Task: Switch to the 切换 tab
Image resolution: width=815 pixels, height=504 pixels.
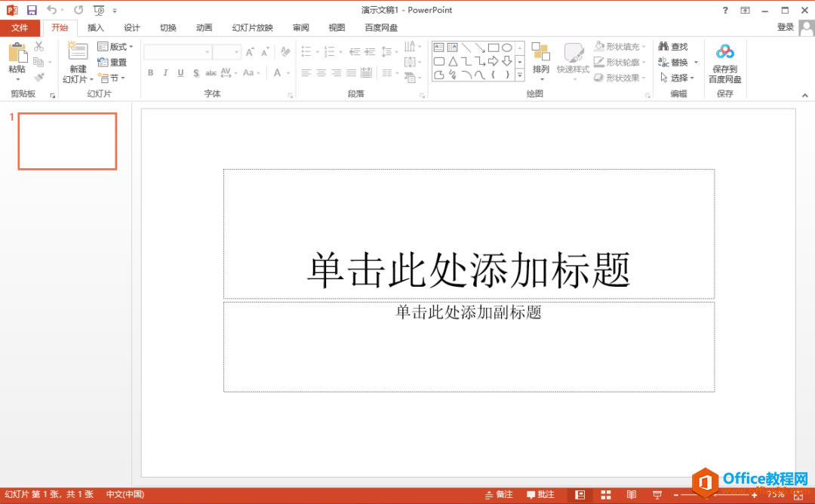Action: click(168, 28)
